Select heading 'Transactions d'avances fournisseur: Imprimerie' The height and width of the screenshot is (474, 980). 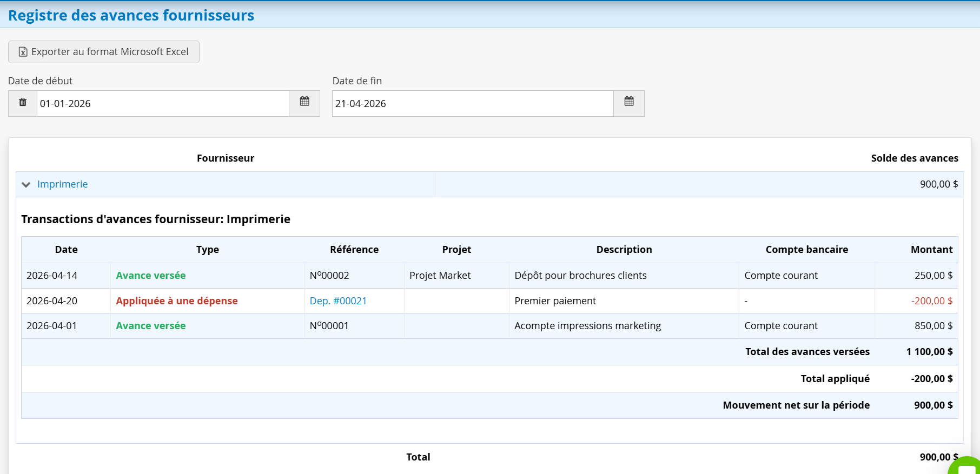tap(156, 219)
